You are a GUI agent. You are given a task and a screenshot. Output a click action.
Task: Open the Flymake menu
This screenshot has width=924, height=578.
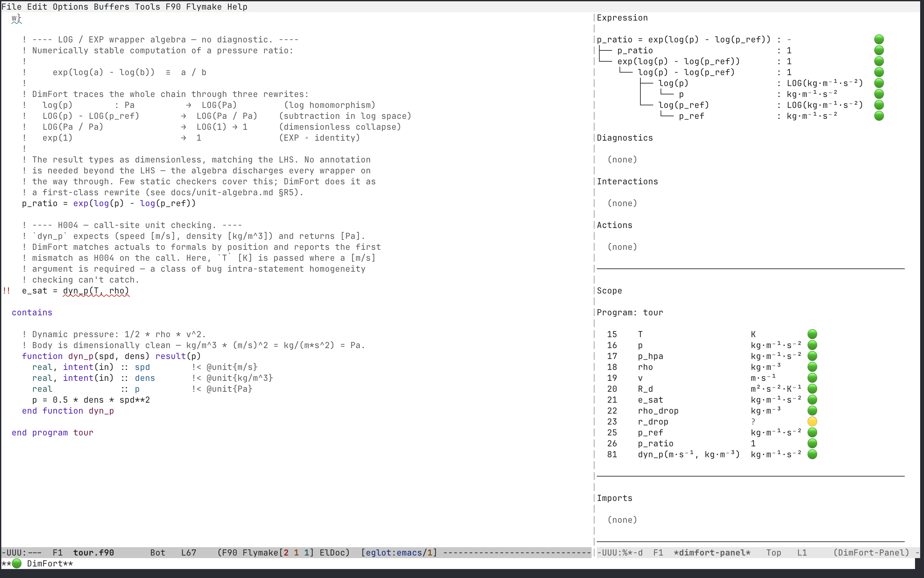pos(204,6)
